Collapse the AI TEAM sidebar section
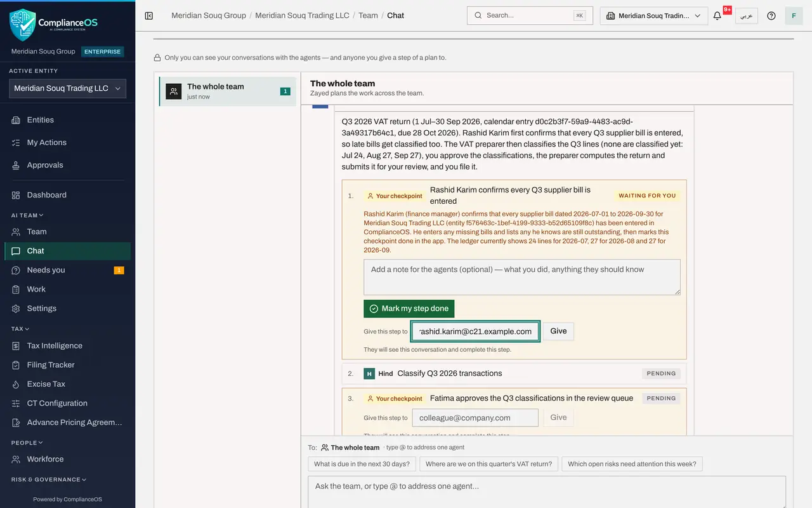The height and width of the screenshot is (508, 812). [27, 215]
